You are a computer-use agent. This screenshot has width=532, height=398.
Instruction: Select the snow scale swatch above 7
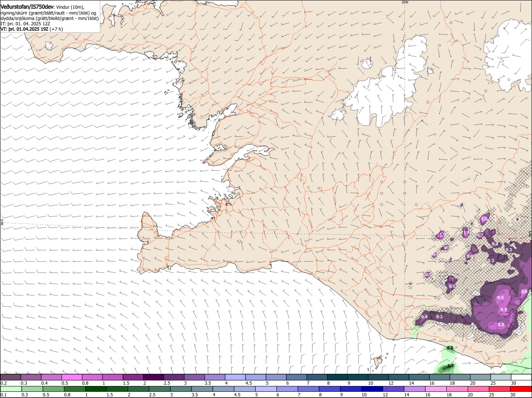tap(316, 377)
